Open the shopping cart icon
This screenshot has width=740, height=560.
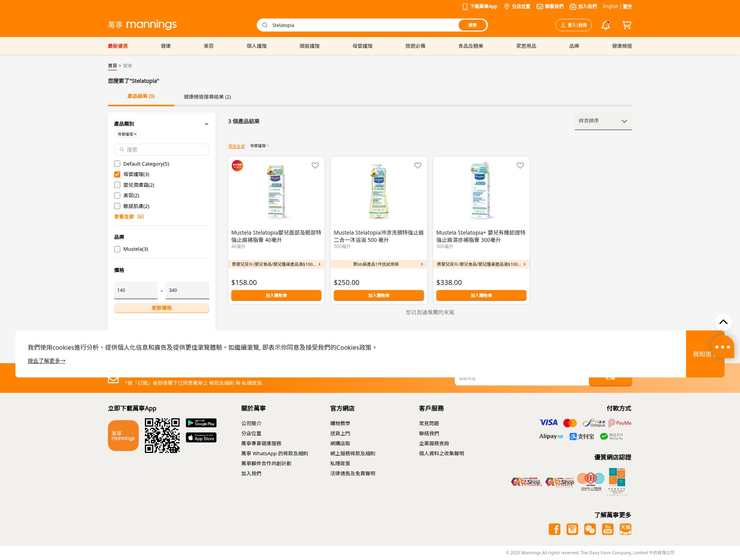[x=627, y=25]
